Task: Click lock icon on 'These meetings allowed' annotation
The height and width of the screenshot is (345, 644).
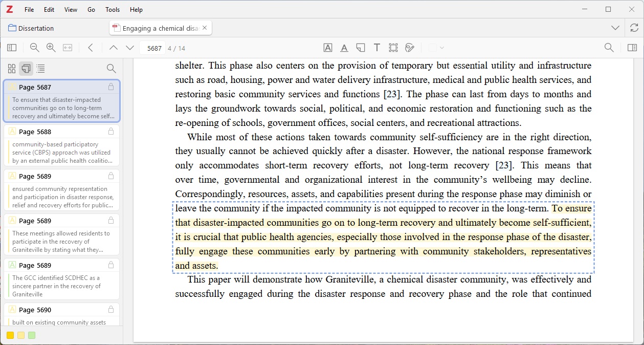Action: (111, 221)
